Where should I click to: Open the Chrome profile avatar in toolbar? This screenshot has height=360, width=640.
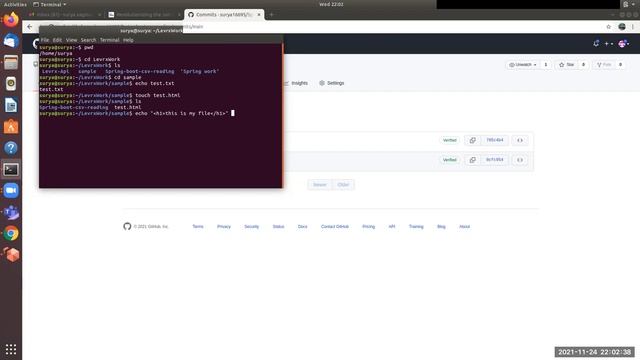(622, 27)
